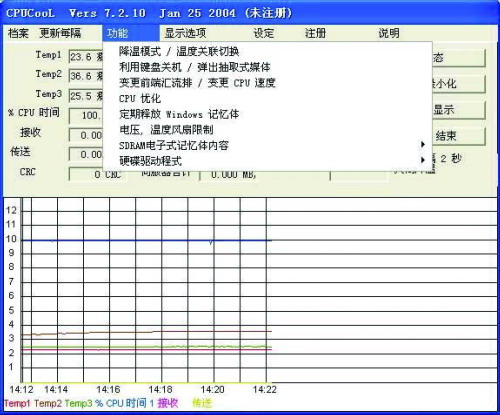Expand 硬碟驱动程式 submenu arrow
This screenshot has width=500, height=415.
(423, 160)
